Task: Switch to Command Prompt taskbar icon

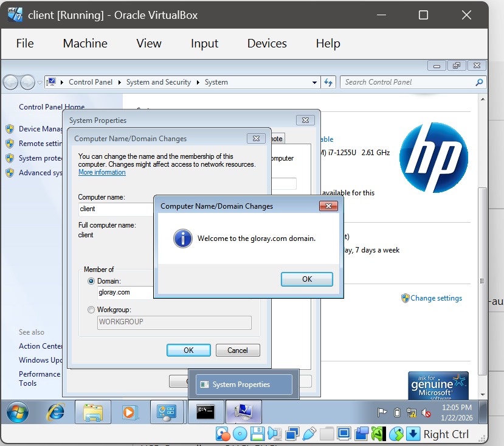Action: [x=205, y=413]
